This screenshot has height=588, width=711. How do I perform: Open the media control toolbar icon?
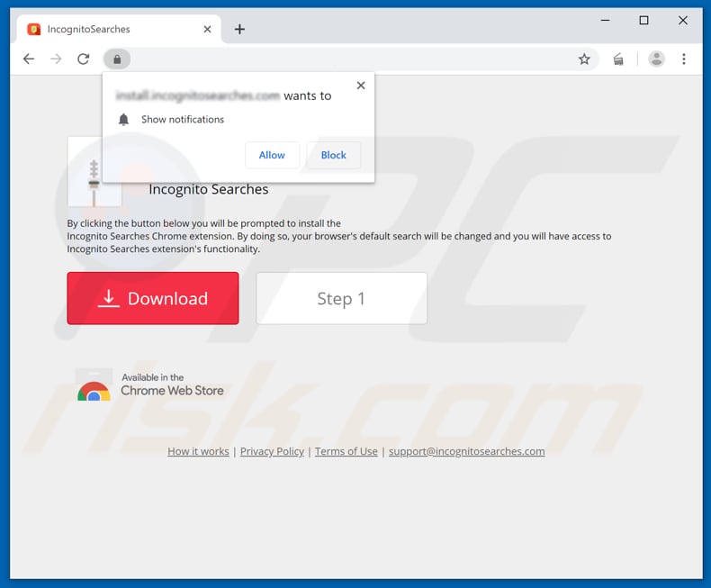click(618, 59)
